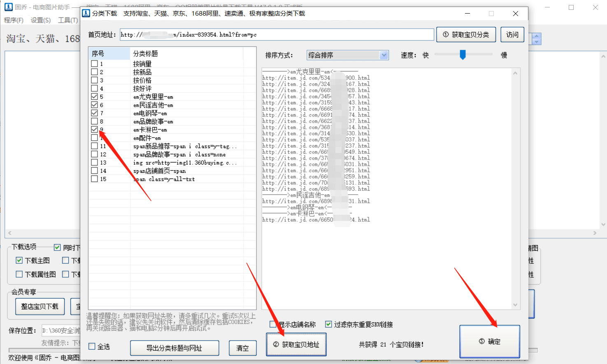The height and width of the screenshot is (364, 607).
Task: Check the row 2 按新品 checkbox
Action: point(94,72)
